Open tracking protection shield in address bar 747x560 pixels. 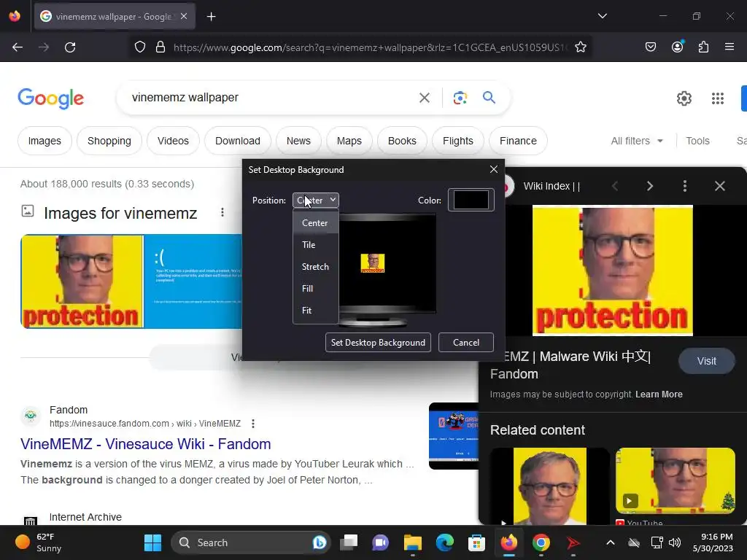click(x=139, y=47)
